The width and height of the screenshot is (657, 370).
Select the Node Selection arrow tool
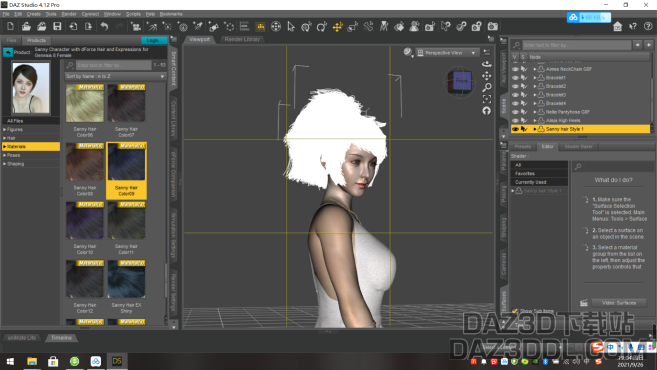[291, 26]
